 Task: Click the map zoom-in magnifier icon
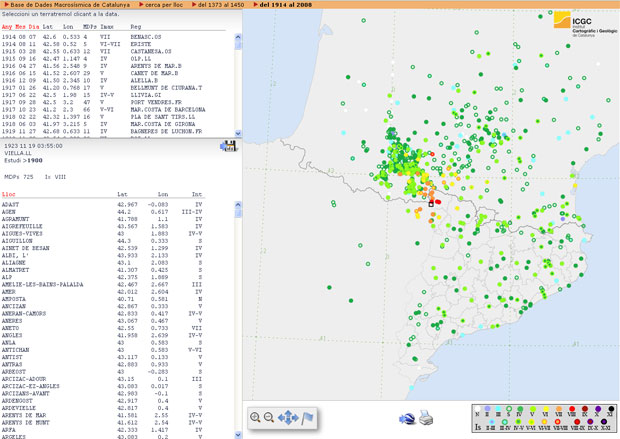coord(255,417)
